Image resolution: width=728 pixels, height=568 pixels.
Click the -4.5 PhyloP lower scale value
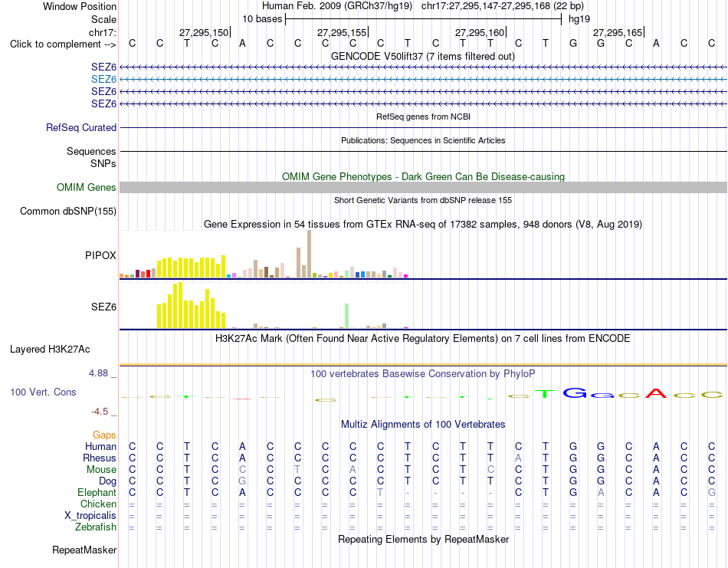click(x=100, y=412)
